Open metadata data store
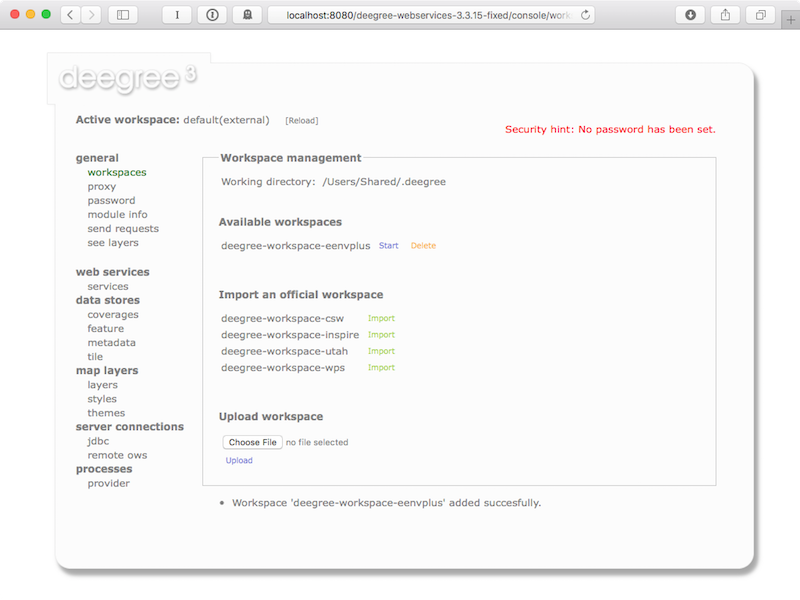 [x=111, y=343]
